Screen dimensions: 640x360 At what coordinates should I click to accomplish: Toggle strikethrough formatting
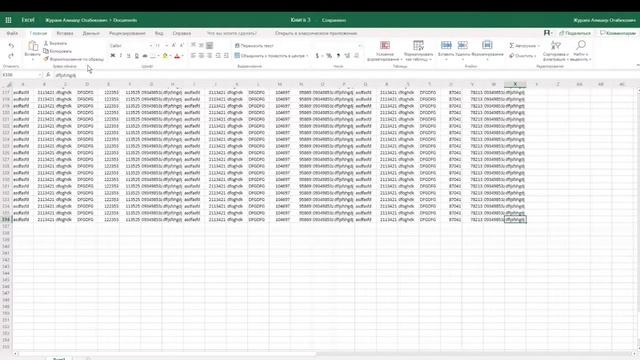click(x=145, y=56)
